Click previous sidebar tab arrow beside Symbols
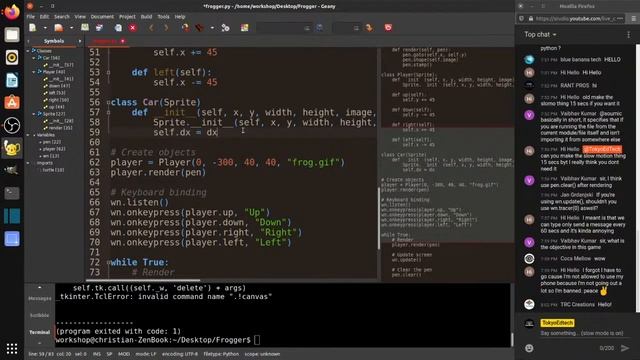 tap(28, 41)
